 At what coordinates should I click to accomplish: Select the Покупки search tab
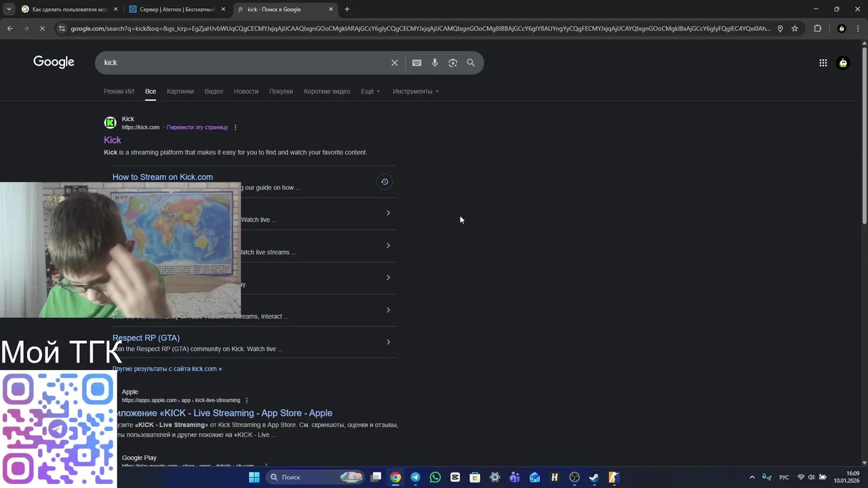281,91
